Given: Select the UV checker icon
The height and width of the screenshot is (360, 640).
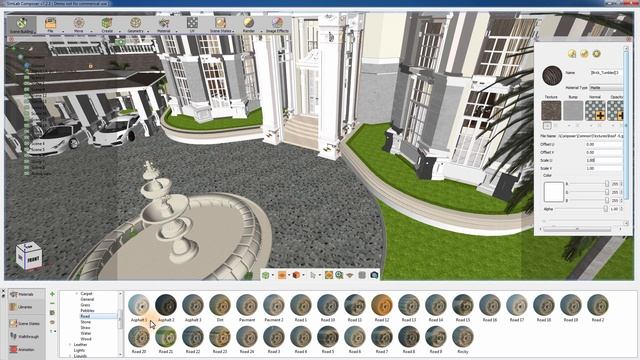Looking at the screenshot, I should click(192, 24).
